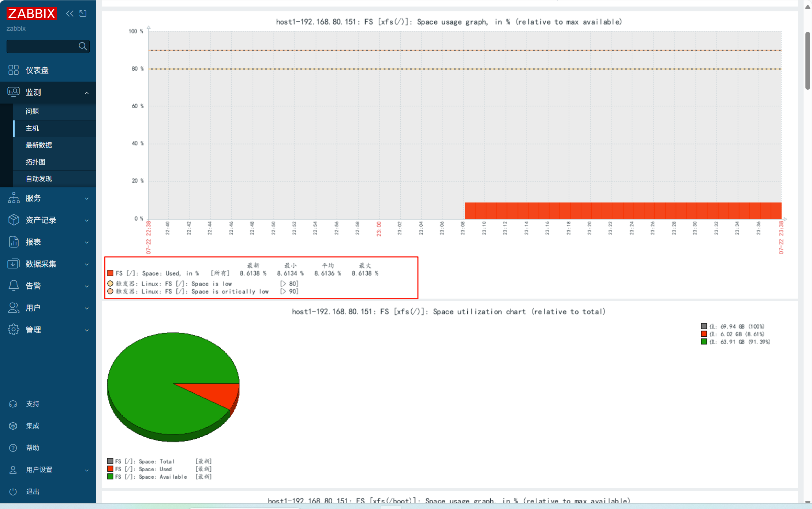Click the gray swatch for Space: Total legend
This screenshot has width=812, height=509.
point(110,461)
